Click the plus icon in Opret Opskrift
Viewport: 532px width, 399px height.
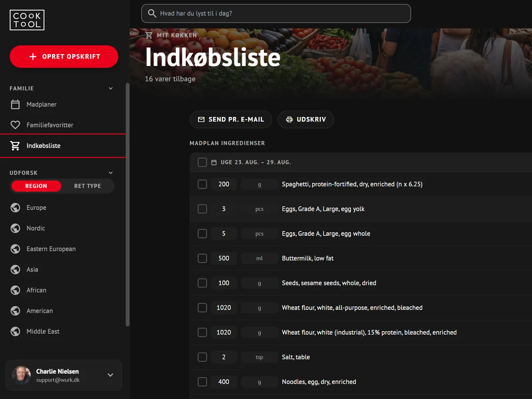coord(33,57)
